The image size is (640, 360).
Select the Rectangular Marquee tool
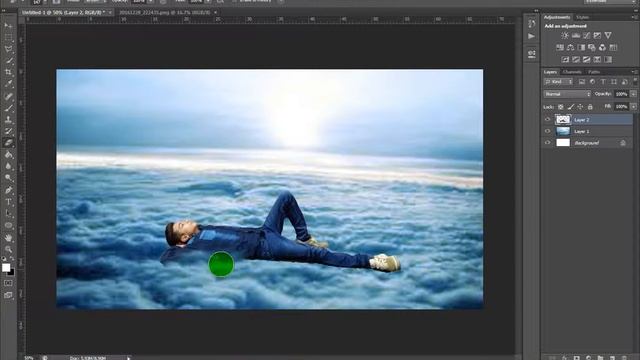[8, 37]
